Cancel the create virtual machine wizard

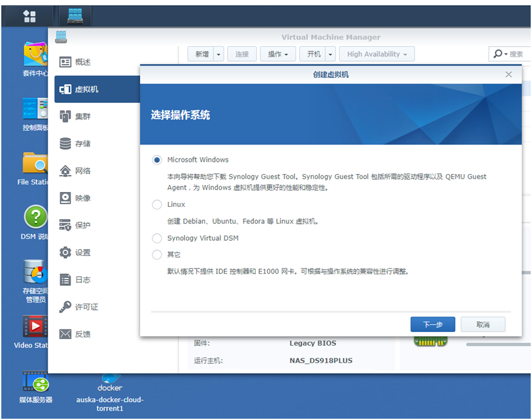483,324
